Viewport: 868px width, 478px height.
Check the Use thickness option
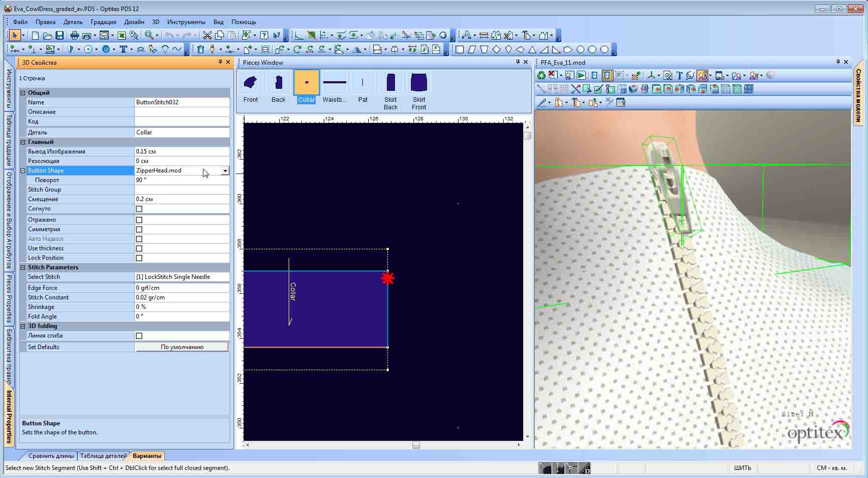139,248
